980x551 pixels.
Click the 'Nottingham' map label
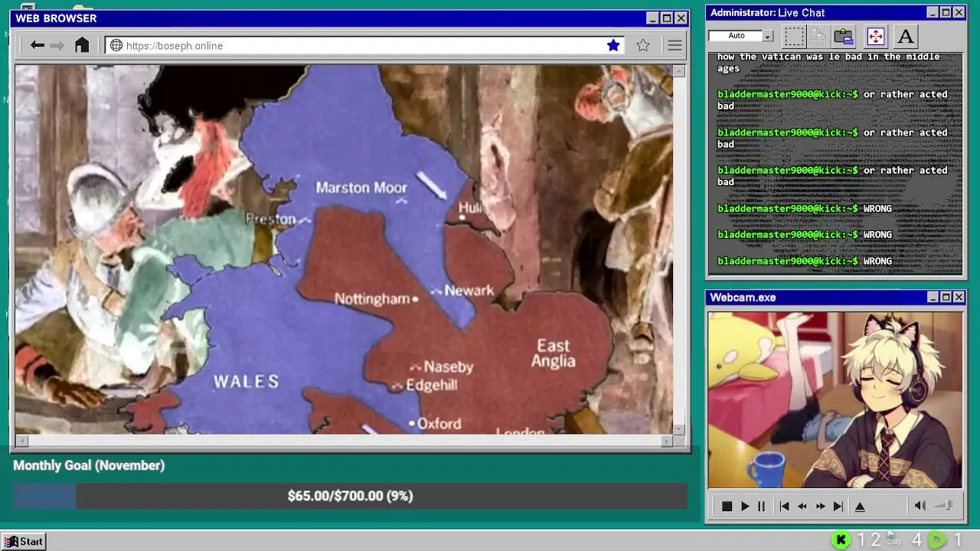(x=372, y=298)
